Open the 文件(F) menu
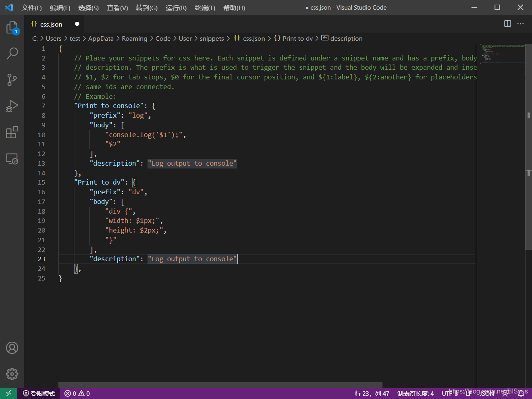The height and width of the screenshot is (399, 532). [31, 8]
